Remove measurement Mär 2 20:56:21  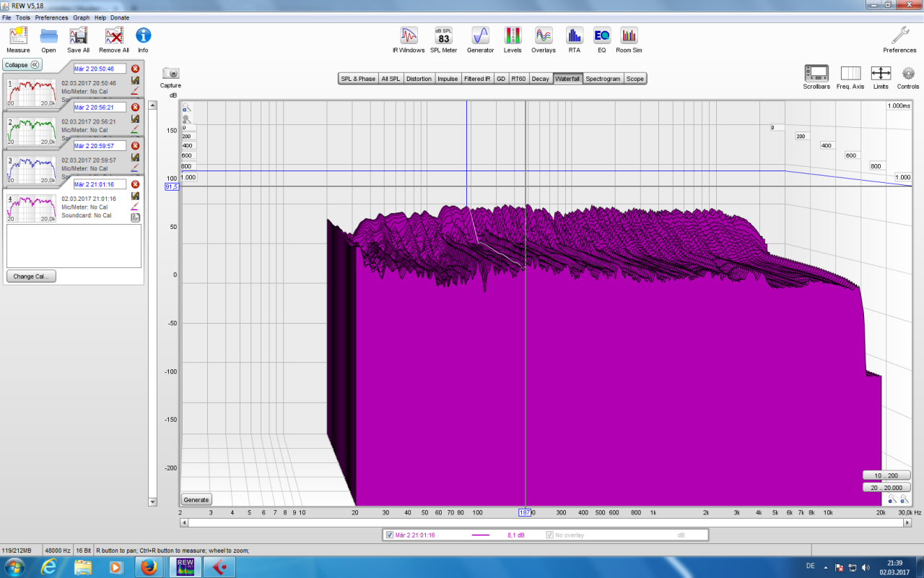pos(135,107)
